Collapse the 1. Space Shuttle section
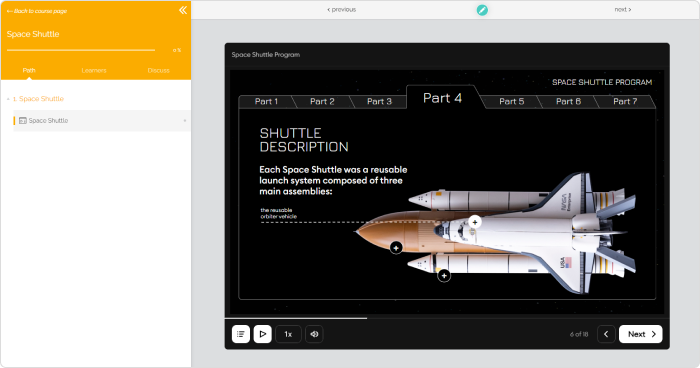 [x=38, y=99]
